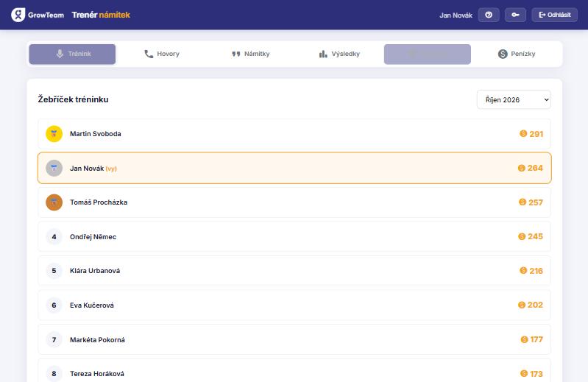Screen dimensions: 588x382
Task: Select Ondřej Němec in the leaderboard
Action: 93,237
